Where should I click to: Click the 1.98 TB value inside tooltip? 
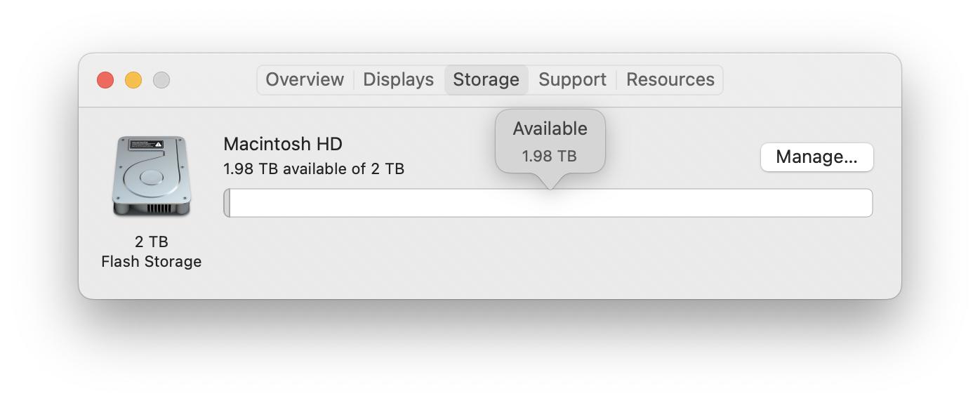(550, 156)
